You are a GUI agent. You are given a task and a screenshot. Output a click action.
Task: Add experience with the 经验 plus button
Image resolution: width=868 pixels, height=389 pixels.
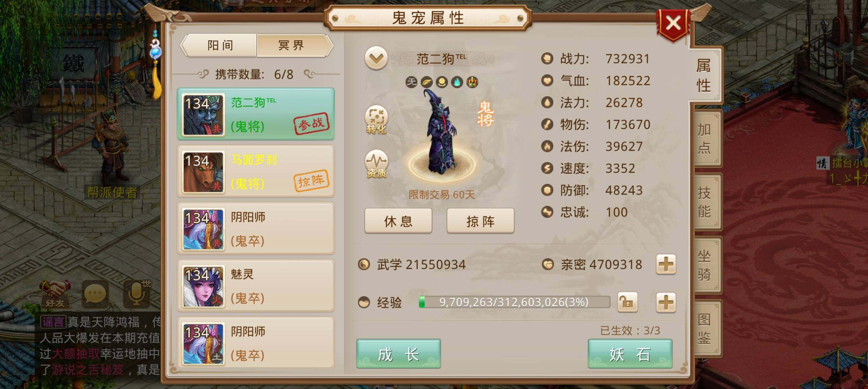click(x=666, y=302)
